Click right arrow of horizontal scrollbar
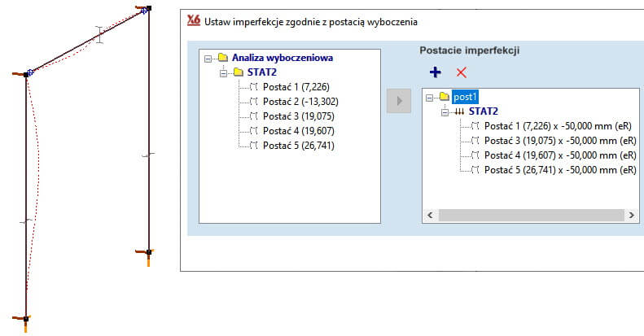Screen dimensions: 644x336 pyautogui.click(x=631, y=216)
